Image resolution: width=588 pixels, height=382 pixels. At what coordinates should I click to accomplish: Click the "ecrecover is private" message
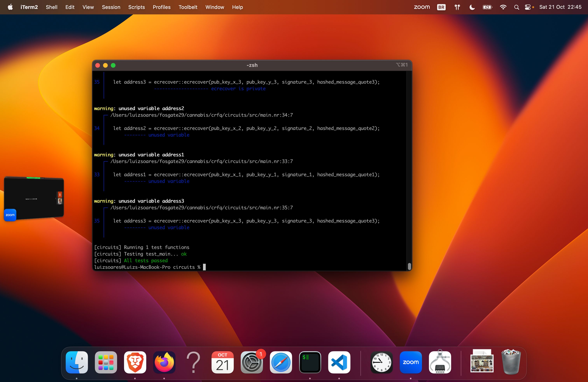pyautogui.click(x=238, y=88)
